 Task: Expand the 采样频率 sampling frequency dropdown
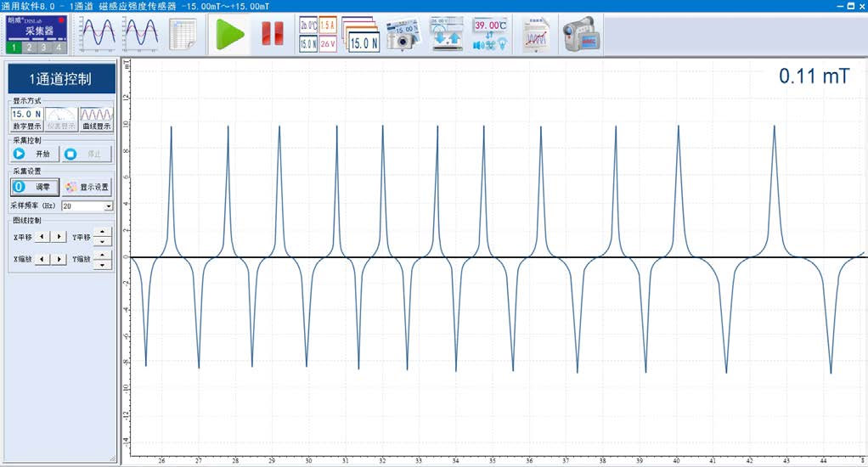[x=108, y=206]
